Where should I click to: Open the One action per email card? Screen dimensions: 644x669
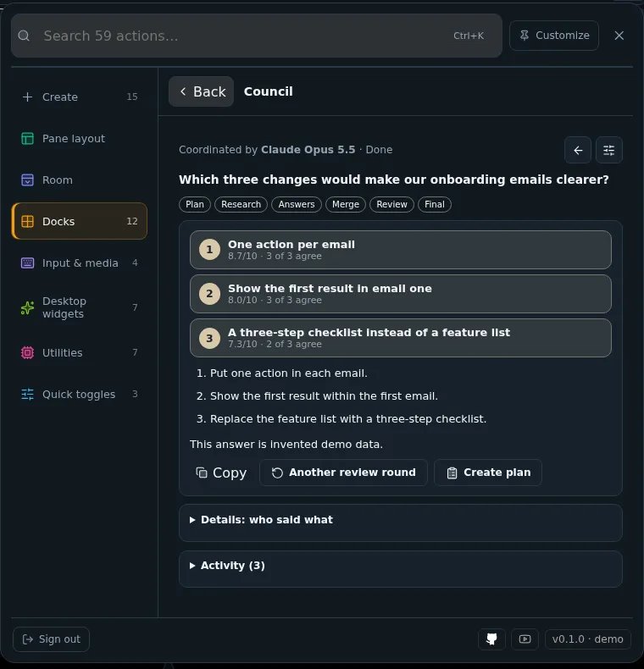click(401, 250)
